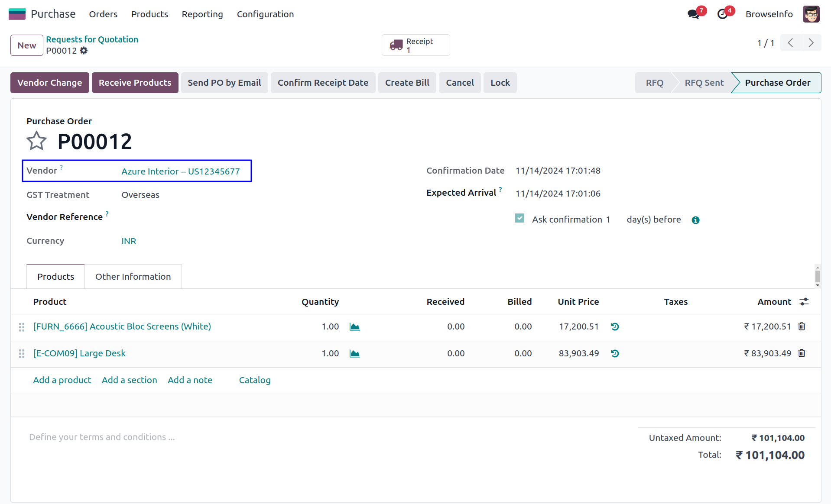Mark P00012 as favorite with star
Screen dimensions: 831x504
[x=36, y=141]
